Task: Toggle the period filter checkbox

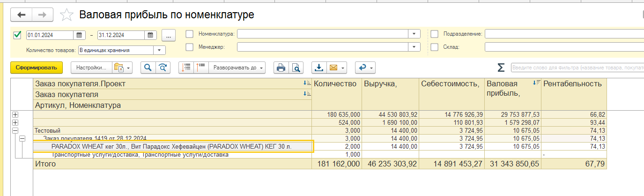Action: 17,35
